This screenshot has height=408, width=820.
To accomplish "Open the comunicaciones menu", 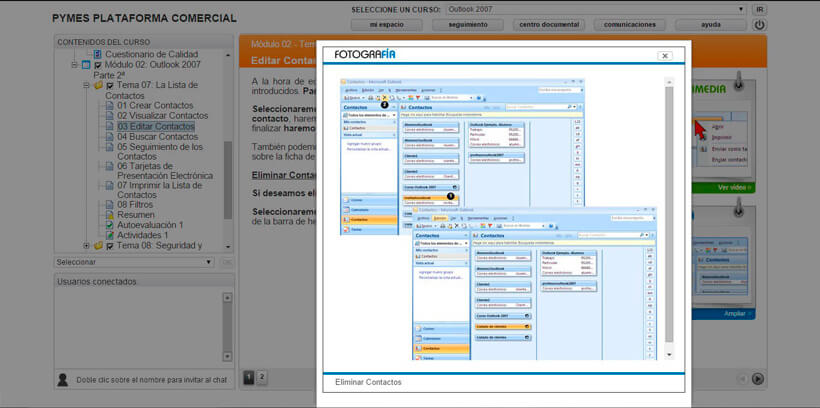I will click(630, 25).
